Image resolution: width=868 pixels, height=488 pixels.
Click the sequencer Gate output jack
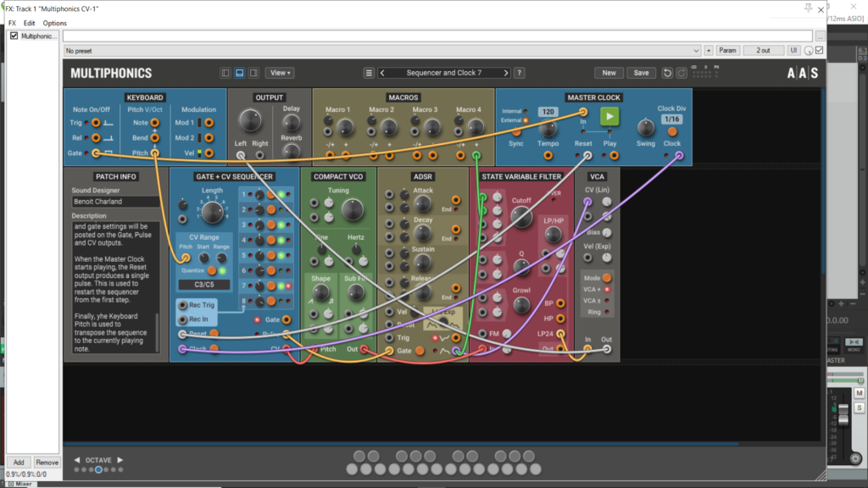click(x=287, y=319)
